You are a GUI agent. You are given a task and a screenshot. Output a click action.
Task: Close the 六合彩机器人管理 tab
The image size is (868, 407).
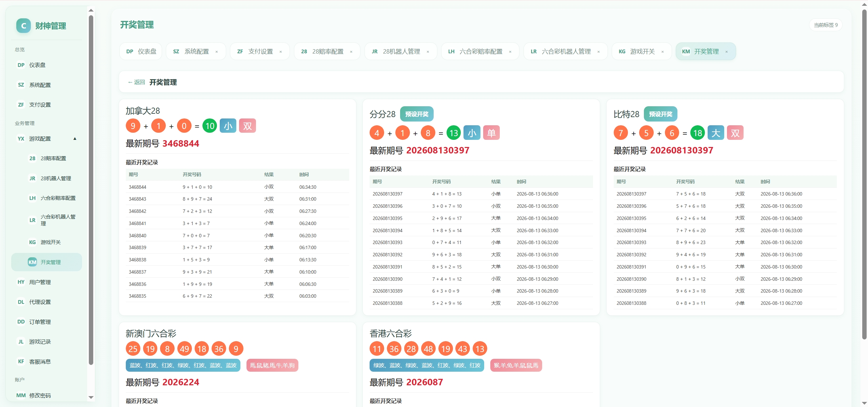[x=598, y=52]
